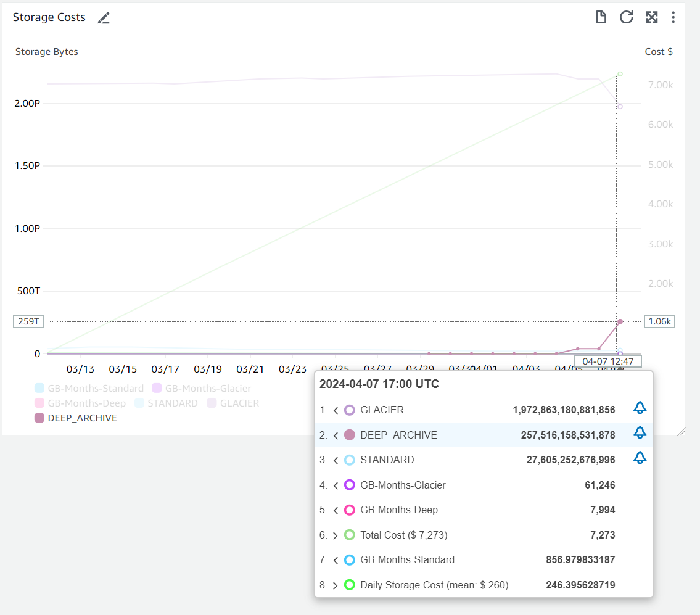The width and height of the screenshot is (700, 615).
Task: Create alarm for DEEP_ARCHIVE metric
Action: 640,433
